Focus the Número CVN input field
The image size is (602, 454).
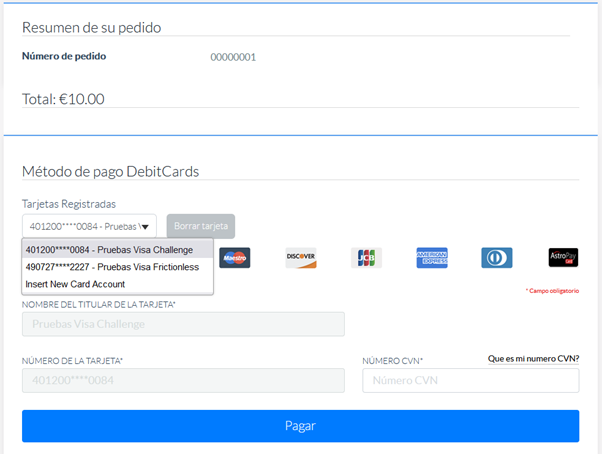(x=470, y=381)
